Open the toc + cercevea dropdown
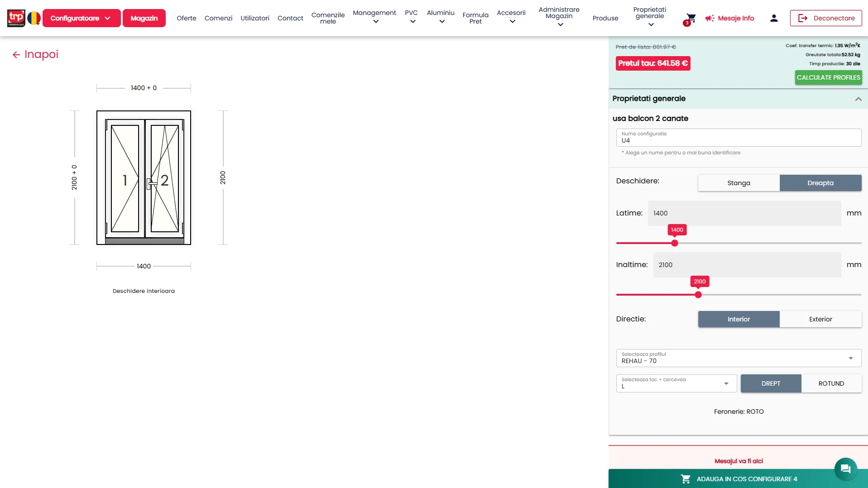 pyautogui.click(x=676, y=383)
